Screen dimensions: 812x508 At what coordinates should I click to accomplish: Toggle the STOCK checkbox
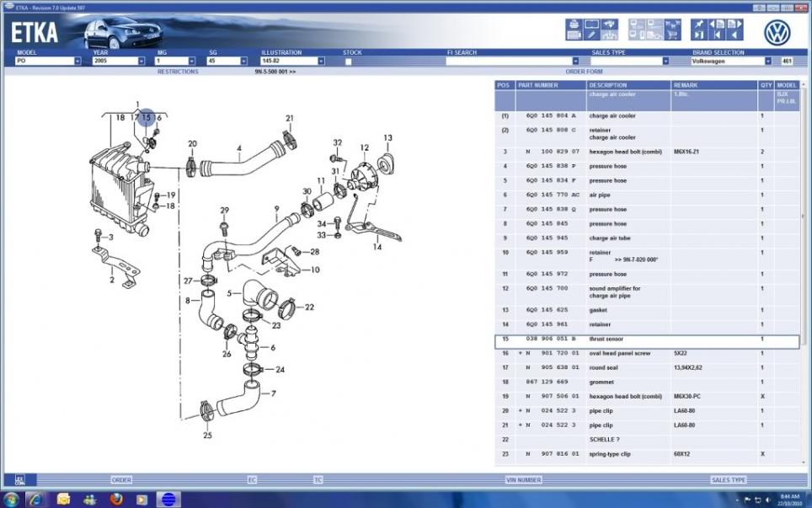pyautogui.click(x=348, y=61)
